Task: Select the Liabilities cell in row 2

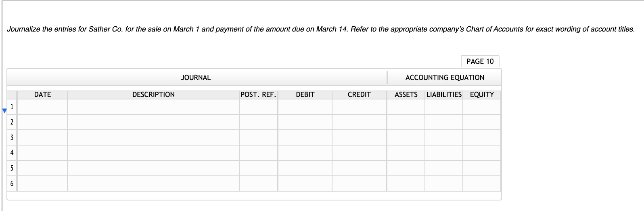Action: pos(444,122)
